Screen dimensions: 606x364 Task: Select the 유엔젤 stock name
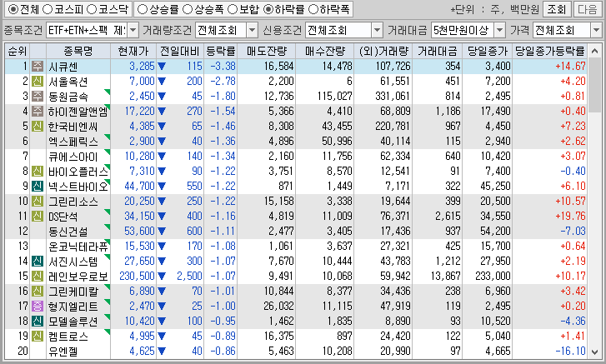pyautogui.click(x=63, y=352)
